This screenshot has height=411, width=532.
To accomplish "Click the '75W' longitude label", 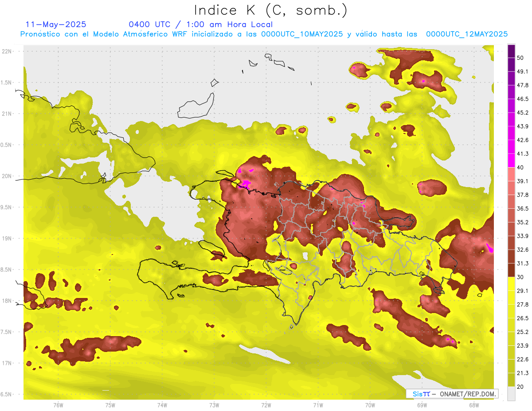I will pos(110,405).
